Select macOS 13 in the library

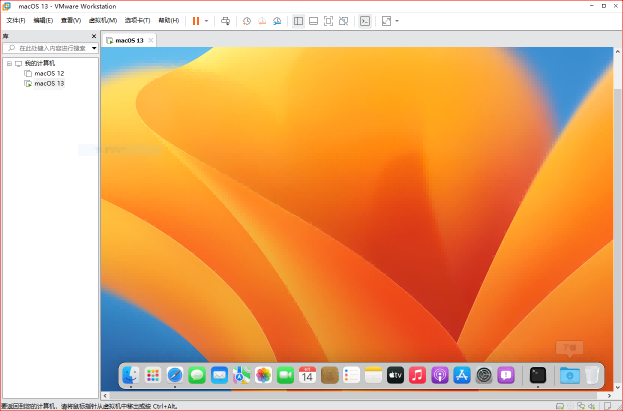click(49, 83)
